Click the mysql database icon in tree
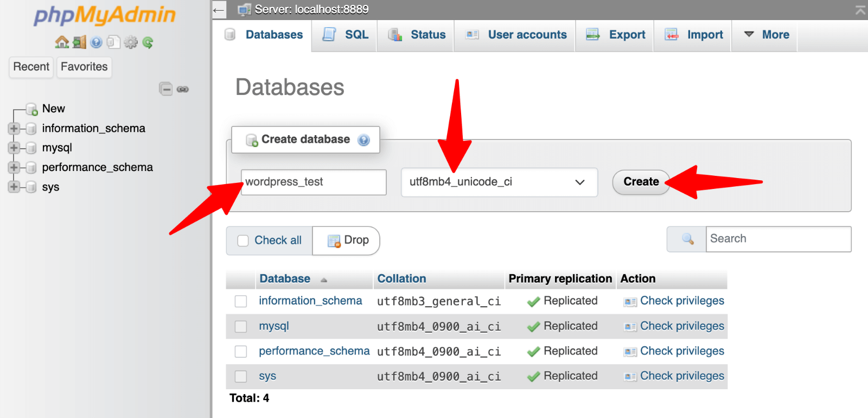This screenshot has height=418, width=868. tap(31, 148)
